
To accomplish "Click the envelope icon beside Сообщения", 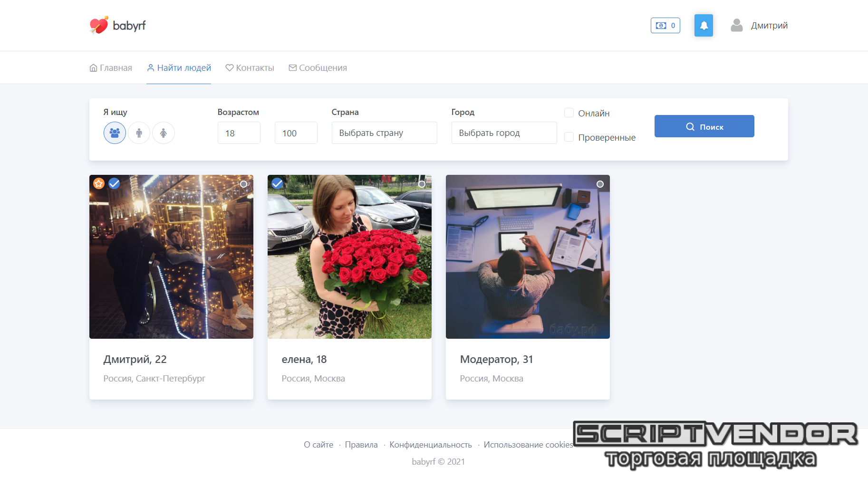I will click(x=292, y=68).
